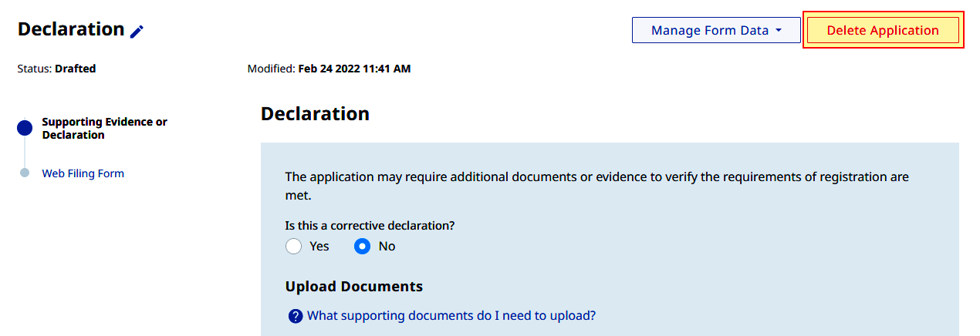Click the caret arrow on Manage Form Data
Viewport: 980px width, 336px height.
click(779, 31)
